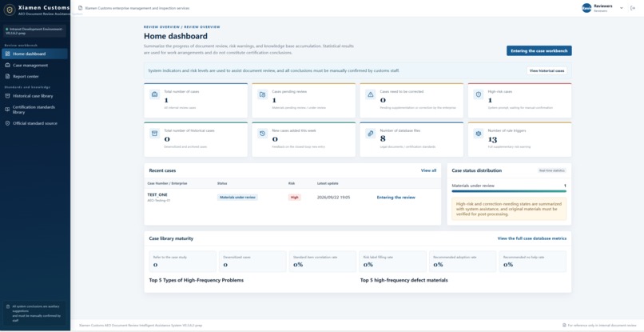Click the Home dashboard sidebar icon
The image size is (644, 332).
tap(7, 54)
